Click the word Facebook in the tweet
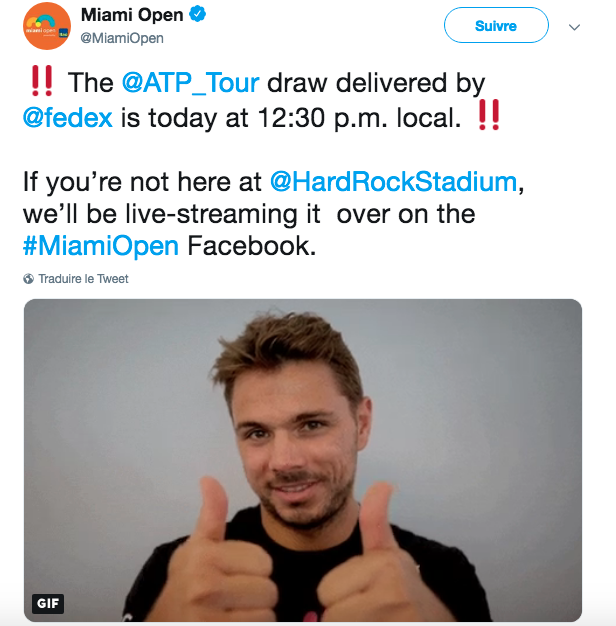The width and height of the screenshot is (616, 626). click(x=252, y=246)
